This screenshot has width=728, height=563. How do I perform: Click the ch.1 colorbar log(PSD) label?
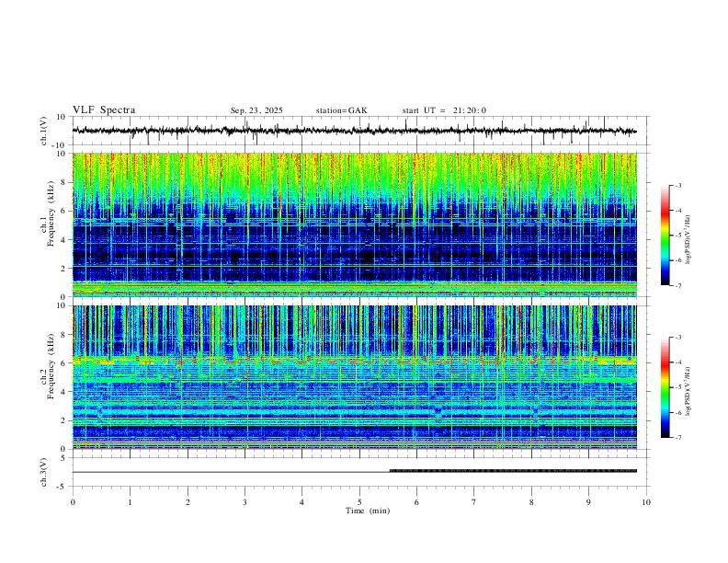[688, 239]
